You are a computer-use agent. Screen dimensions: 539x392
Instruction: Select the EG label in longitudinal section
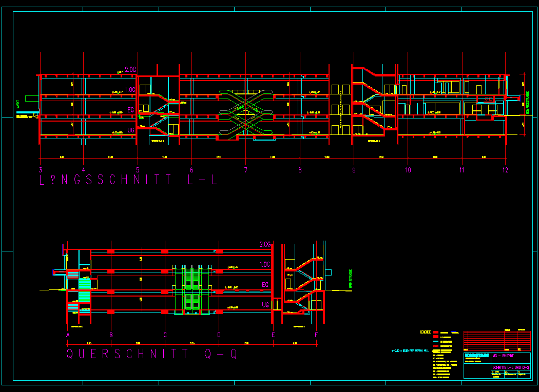131,110
